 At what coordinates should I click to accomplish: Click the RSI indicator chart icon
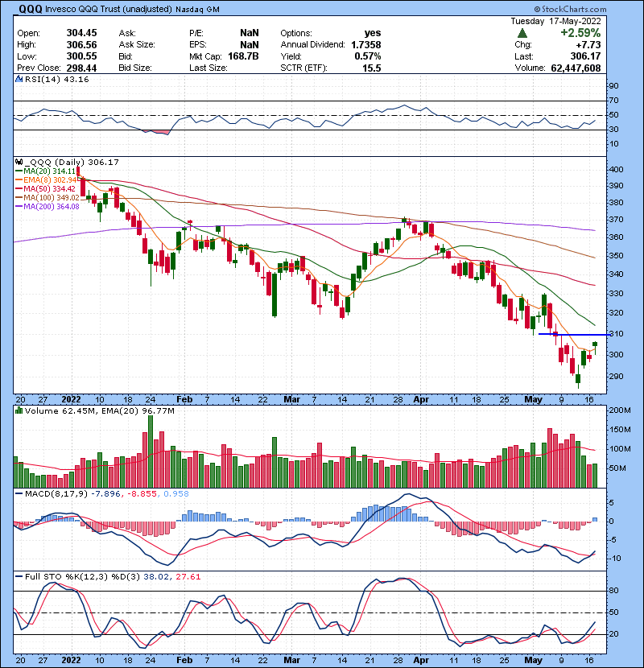click(x=19, y=79)
